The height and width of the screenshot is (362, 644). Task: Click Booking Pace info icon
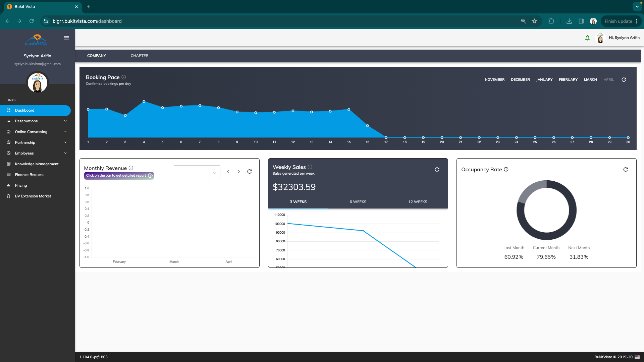pos(124,77)
